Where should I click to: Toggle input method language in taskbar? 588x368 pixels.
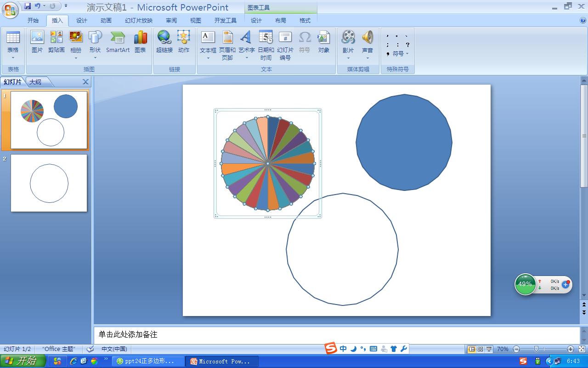343,349
